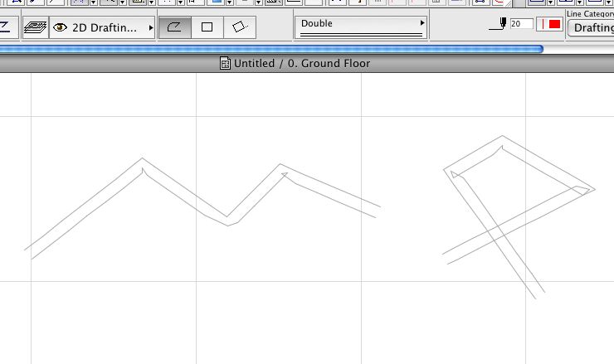This screenshot has height=364, width=614.
Task: Toggle the eye icon beside 2D Drafting layer
Action: coord(60,27)
